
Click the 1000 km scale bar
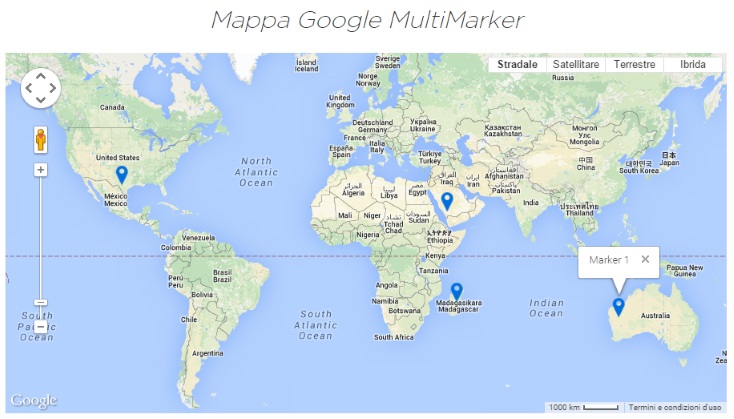pyautogui.click(x=584, y=408)
